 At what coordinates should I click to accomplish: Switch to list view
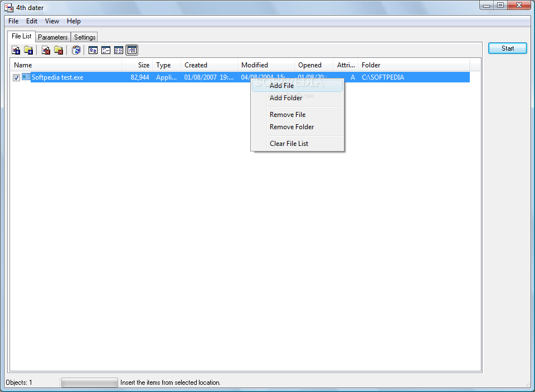click(x=119, y=51)
